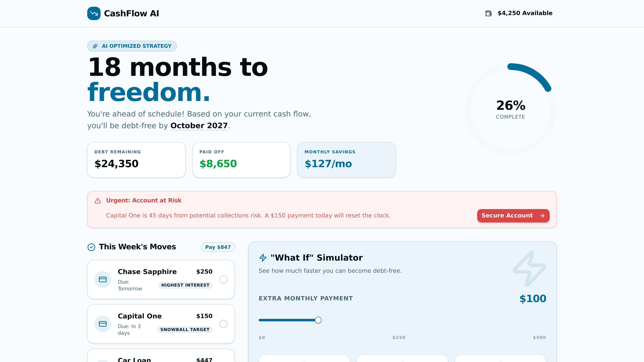Click the extra monthly payment slider handle
The height and width of the screenshot is (362, 644).
[318, 320]
